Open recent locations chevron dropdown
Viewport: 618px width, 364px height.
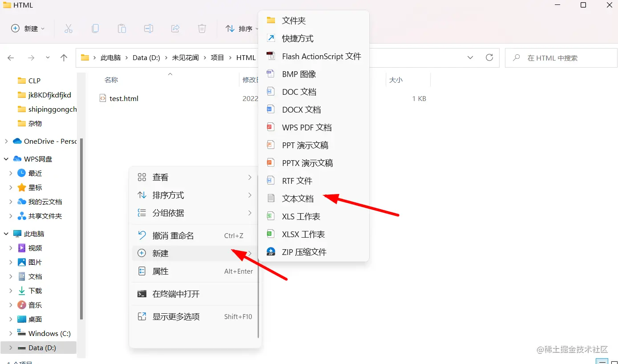pyautogui.click(x=48, y=58)
